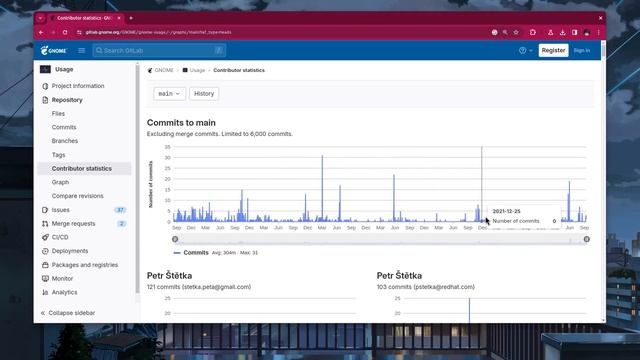Click the Merge requests count badge 2
The image size is (640, 360).
[121, 224]
